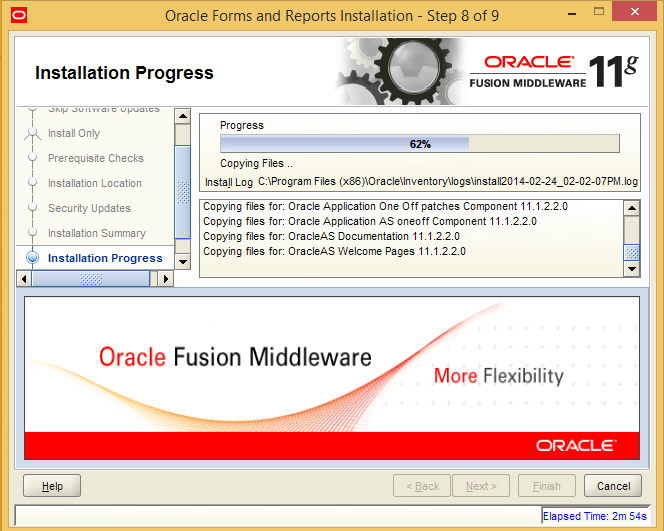Click step list scroll left arrow
The width and height of the screenshot is (664, 531).
[x=24, y=279]
